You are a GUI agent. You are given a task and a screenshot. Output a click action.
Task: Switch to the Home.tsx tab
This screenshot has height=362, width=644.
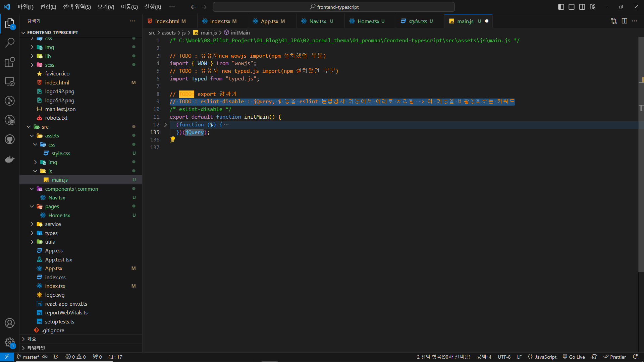368,21
